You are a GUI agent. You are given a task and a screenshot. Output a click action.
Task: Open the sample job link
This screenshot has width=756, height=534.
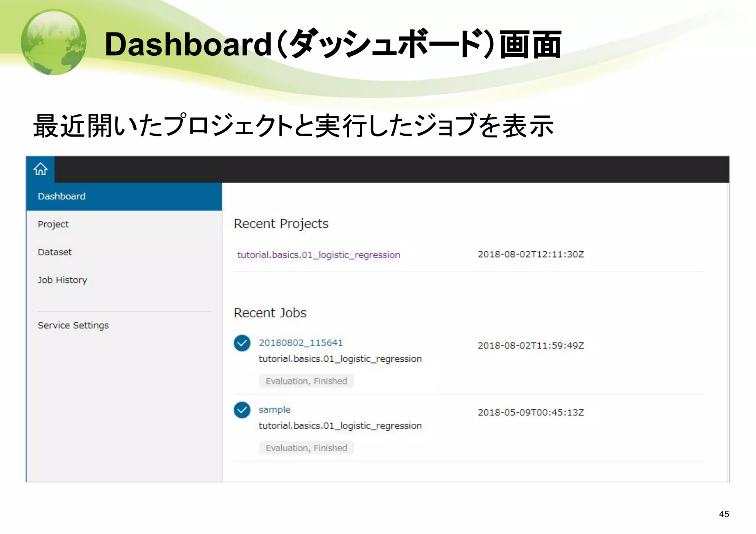click(275, 410)
